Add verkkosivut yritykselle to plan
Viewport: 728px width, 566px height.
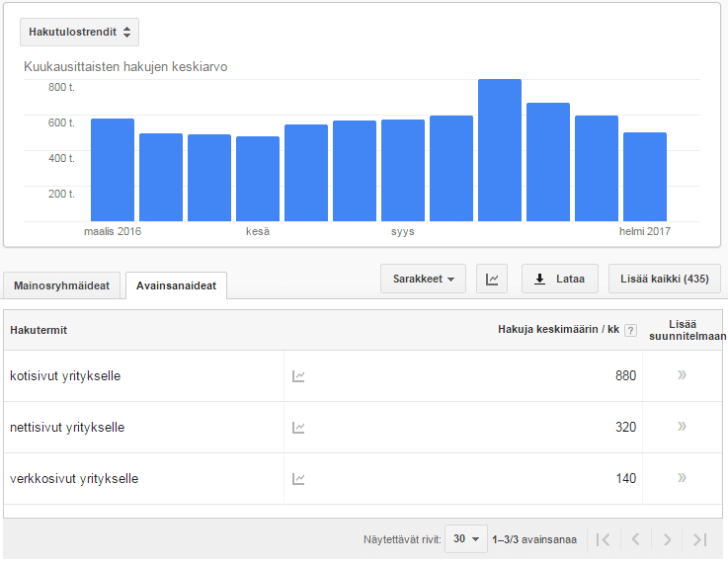pos(682,478)
